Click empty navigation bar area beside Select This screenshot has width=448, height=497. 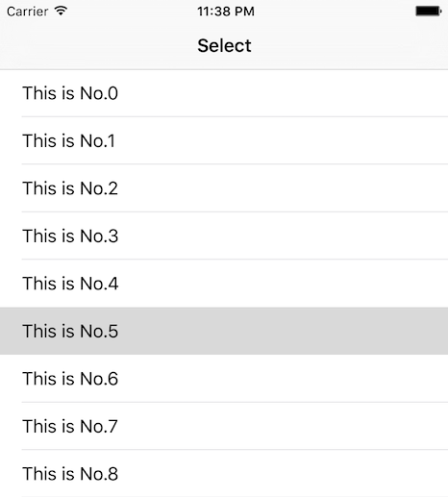[349, 45]
